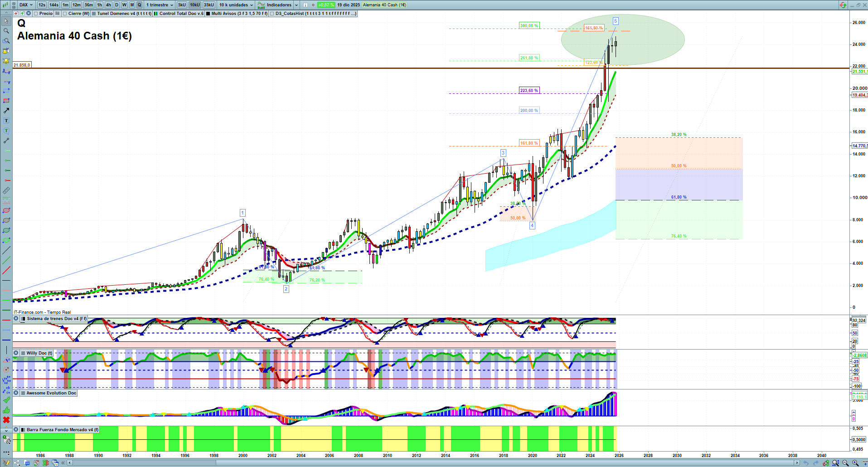This screenshot has height=467, width=868.
Task: Toggle the Precio checkbox
Action: 36,14
